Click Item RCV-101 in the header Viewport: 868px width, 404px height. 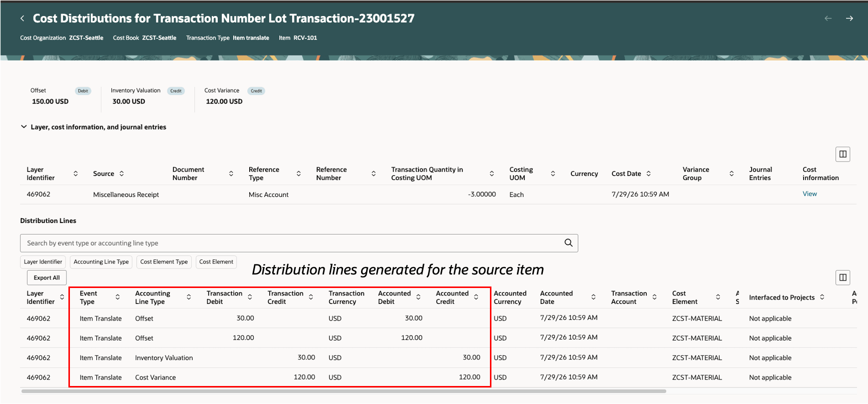coord(298,38)
